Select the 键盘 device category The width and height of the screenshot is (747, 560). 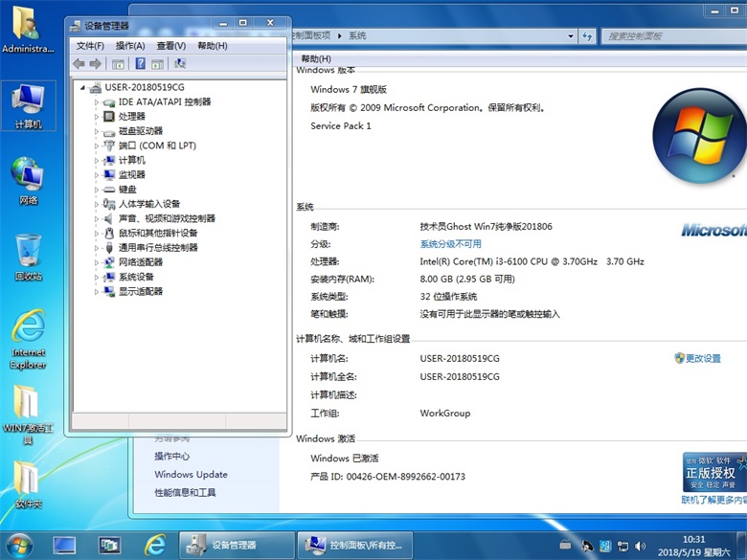pyautogui.click(x=127, y=190)
